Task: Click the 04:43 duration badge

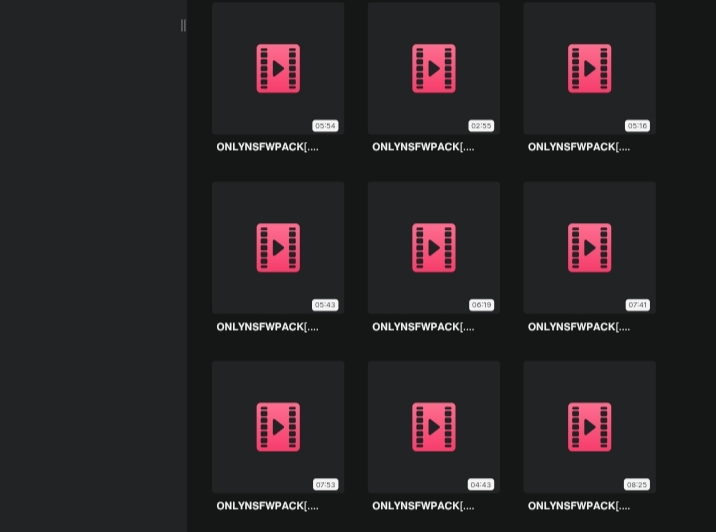Action: pyautogui.click(x=481, y=485)
